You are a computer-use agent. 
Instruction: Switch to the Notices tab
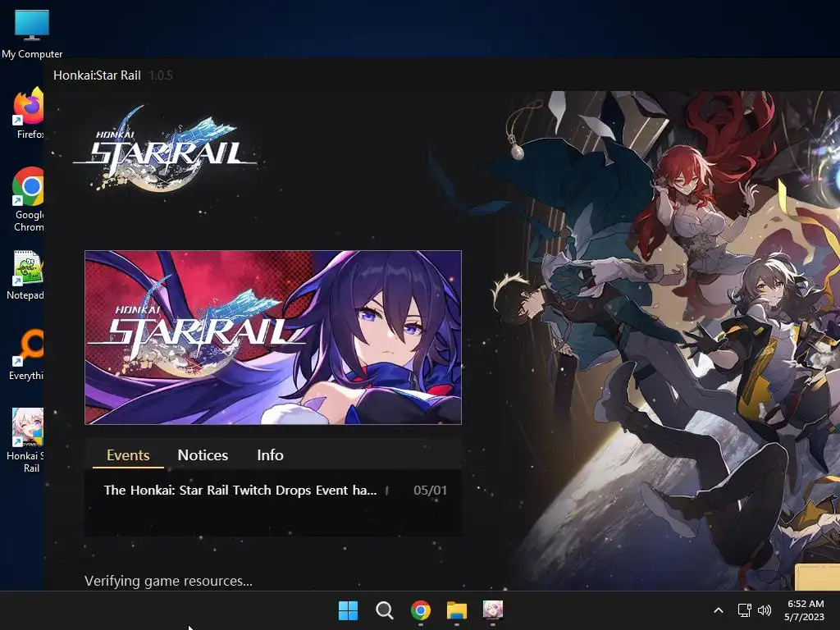pos(203,454)
